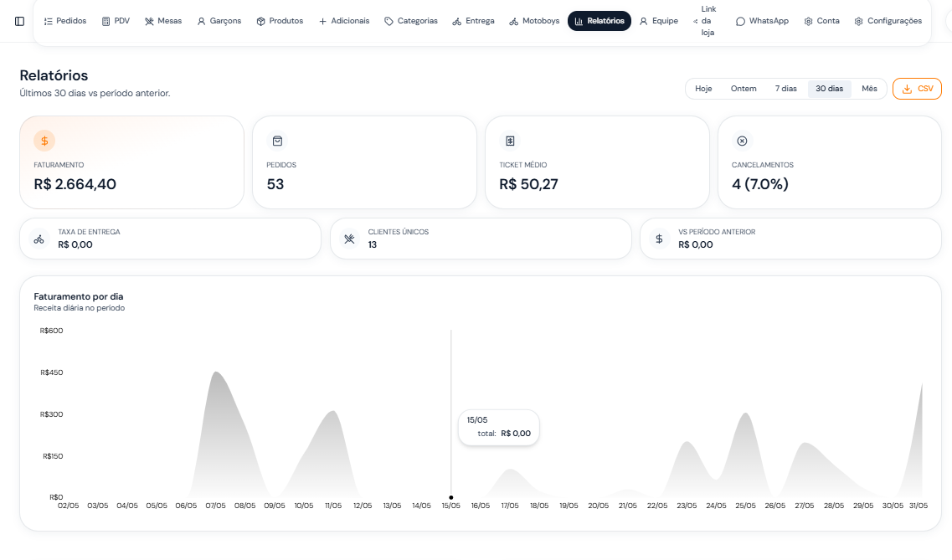952x560 pixels.
Task: Open Link da loja
Action: (x=705, y=21)
